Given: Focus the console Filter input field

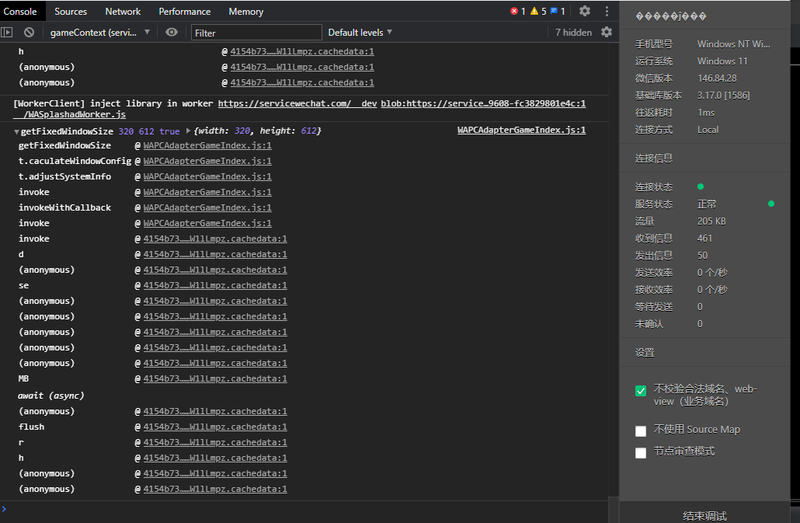Looking at the screenshot, I should [256, 33].
